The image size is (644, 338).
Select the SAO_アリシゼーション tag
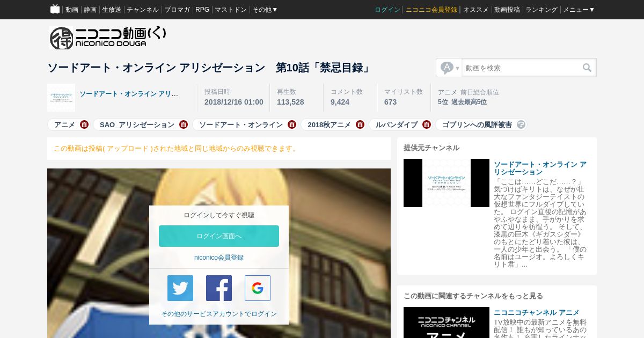click(137, 124)
